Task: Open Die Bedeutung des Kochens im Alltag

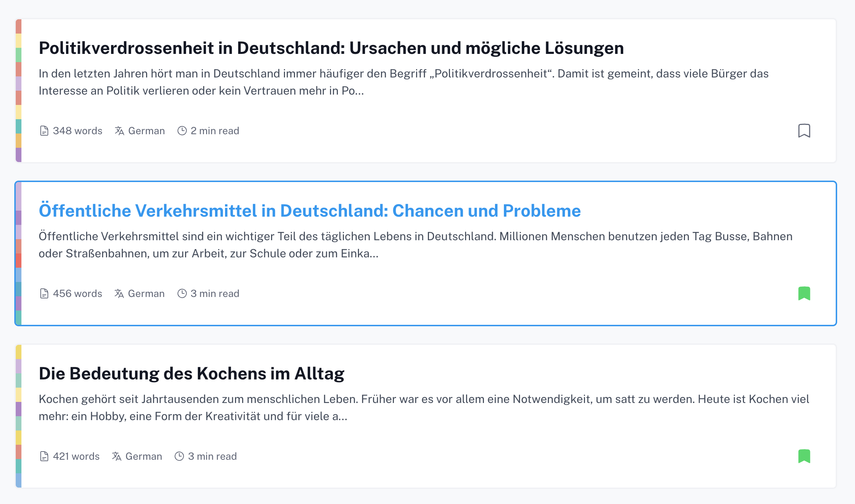Action: pyautogui.click(x=191, y=374)
